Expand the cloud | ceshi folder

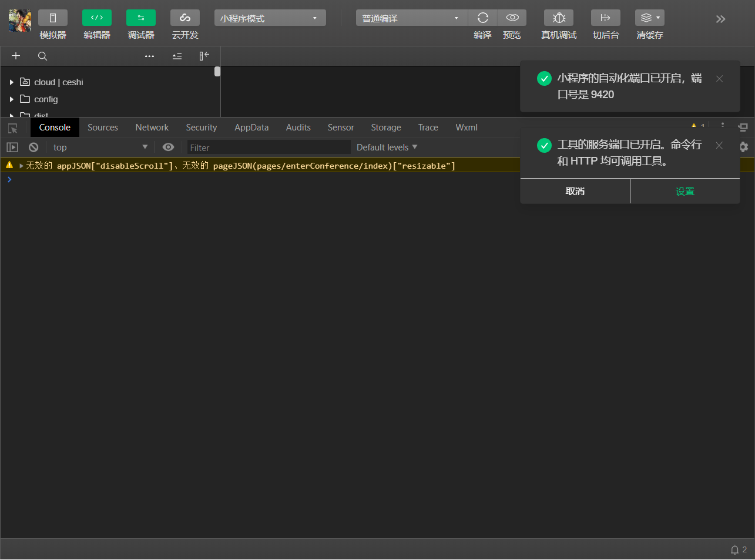tap(11, 82)
